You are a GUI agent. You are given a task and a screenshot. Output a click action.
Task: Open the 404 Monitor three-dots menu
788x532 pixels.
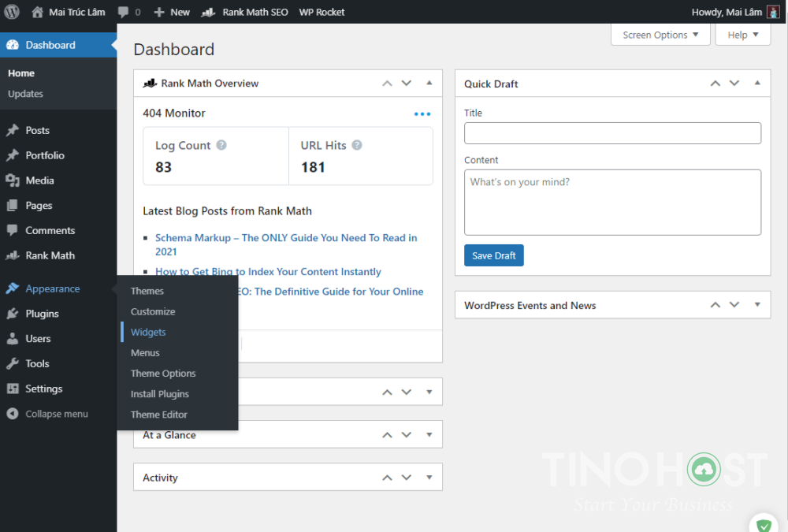422,114
